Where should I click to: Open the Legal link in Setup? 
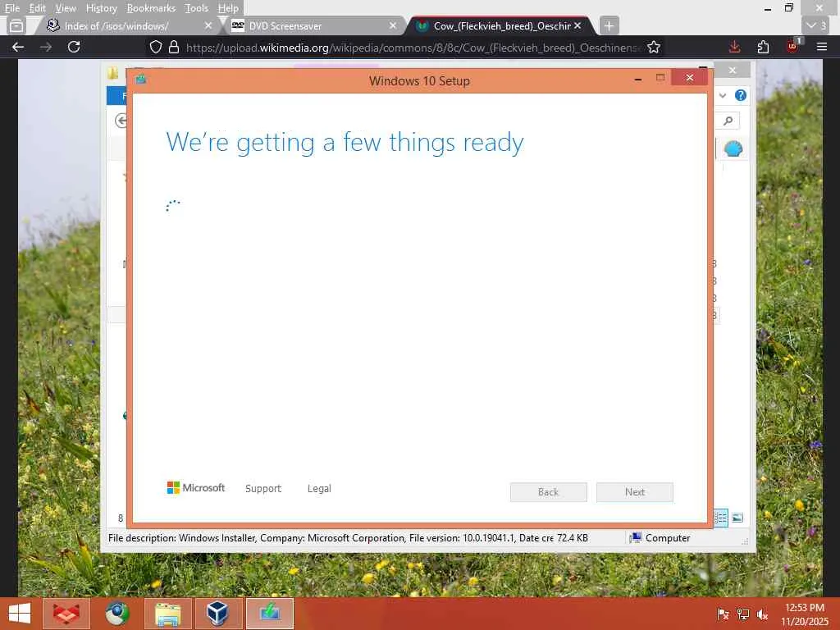coord(319,489)
